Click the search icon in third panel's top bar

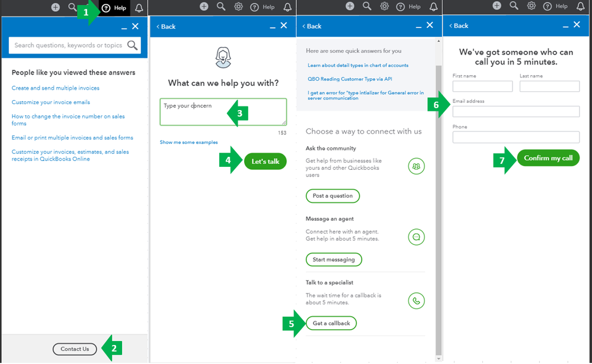(367, 6)
